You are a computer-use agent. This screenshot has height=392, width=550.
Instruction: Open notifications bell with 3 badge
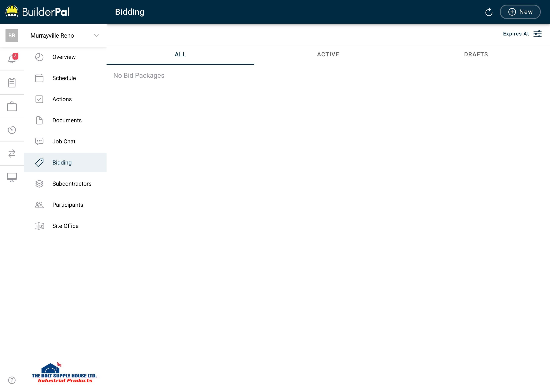pyautogui.click(x=12, y=59)
